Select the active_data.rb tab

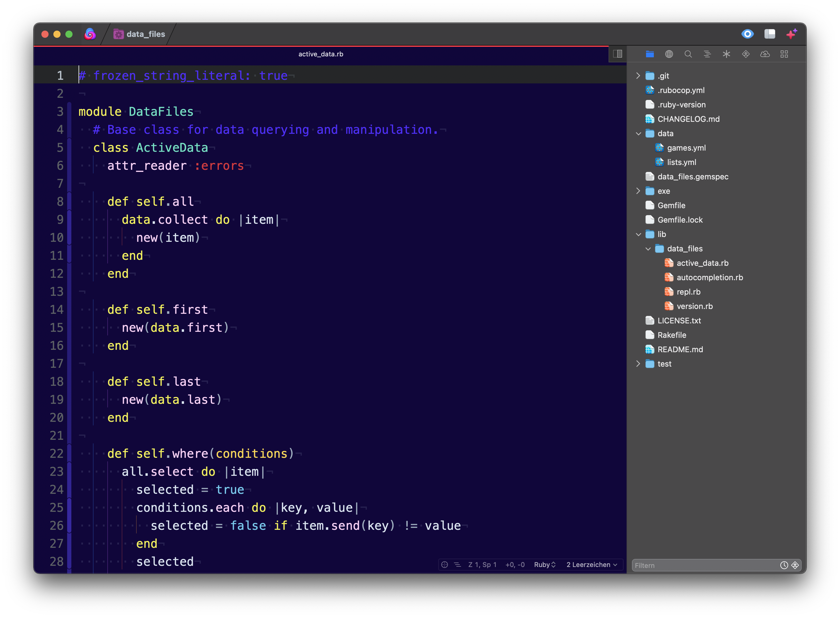point(321,54)
